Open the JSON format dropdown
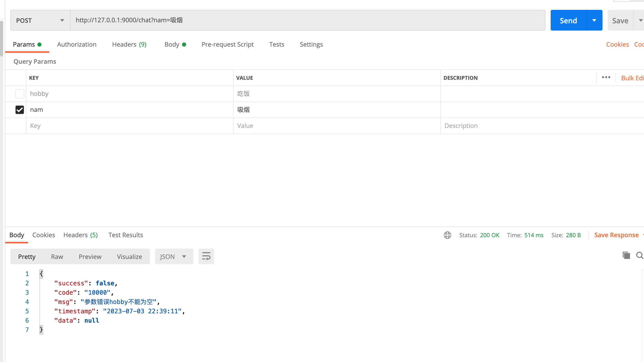Viewport: 644px width, 362px height. point(174,256)
